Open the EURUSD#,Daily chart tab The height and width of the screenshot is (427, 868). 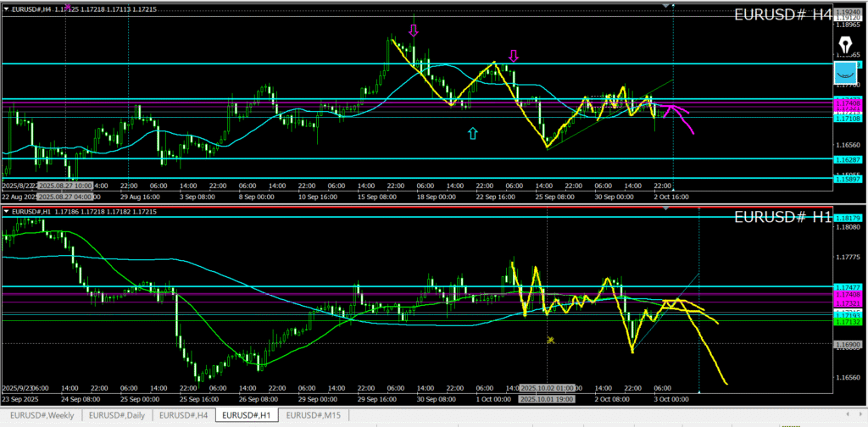pos(118,415)
